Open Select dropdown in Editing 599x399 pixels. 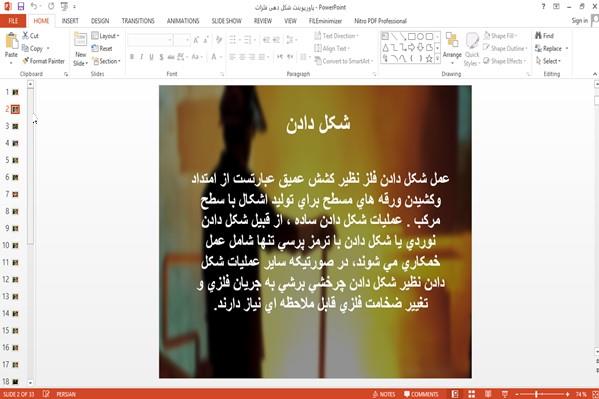[548, 61]
